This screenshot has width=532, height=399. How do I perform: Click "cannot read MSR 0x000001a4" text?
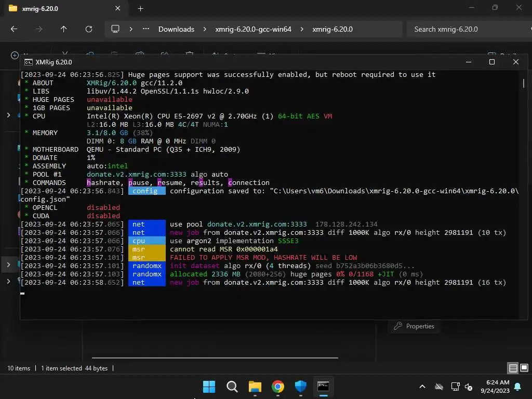click(224, 249)
